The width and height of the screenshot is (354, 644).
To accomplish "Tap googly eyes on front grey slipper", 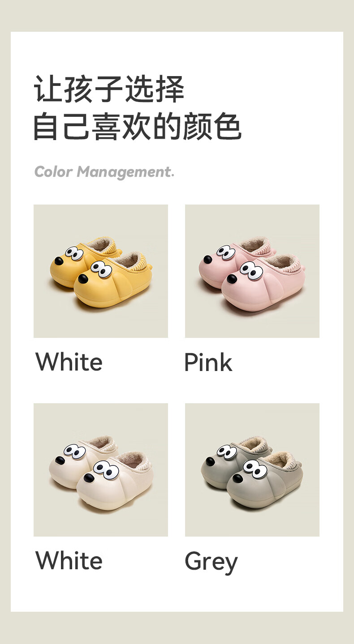I will click(255, 469).
